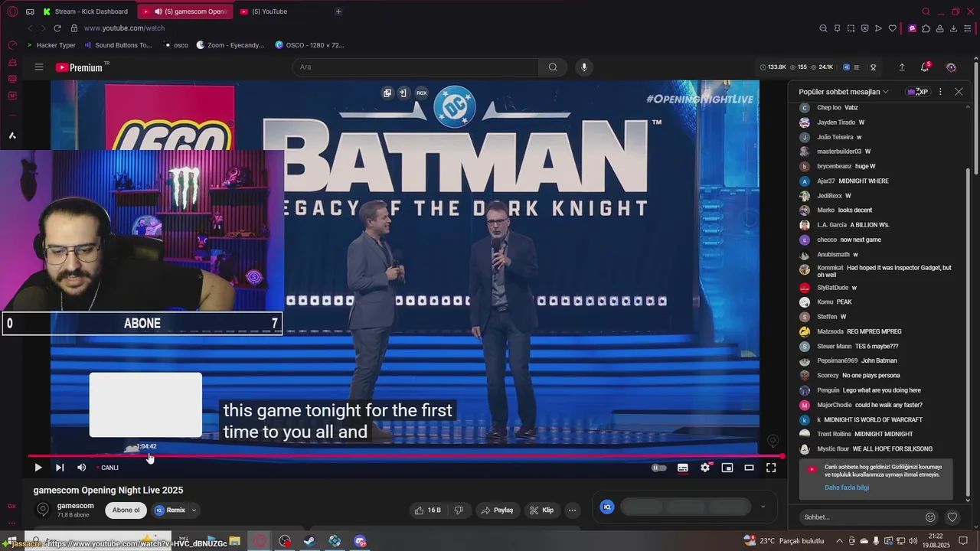Open the XP crown badge
980x551 pixels.
click(x=917, y=92)
